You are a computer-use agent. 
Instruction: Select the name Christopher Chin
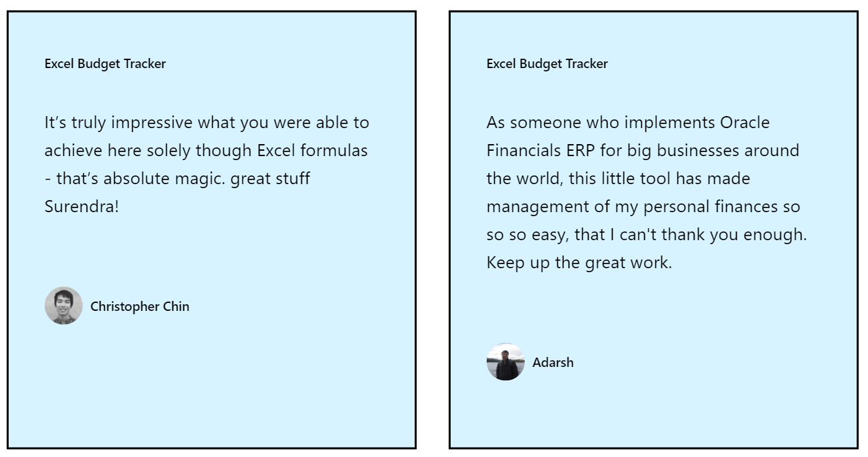click(140, 307)
